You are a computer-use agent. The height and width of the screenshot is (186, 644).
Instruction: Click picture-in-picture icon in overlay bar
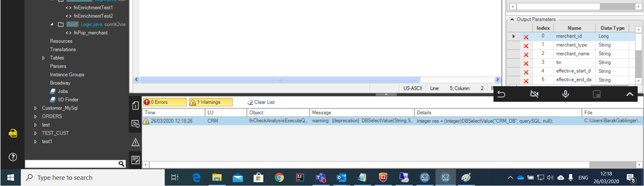click(x=596, y=94)
